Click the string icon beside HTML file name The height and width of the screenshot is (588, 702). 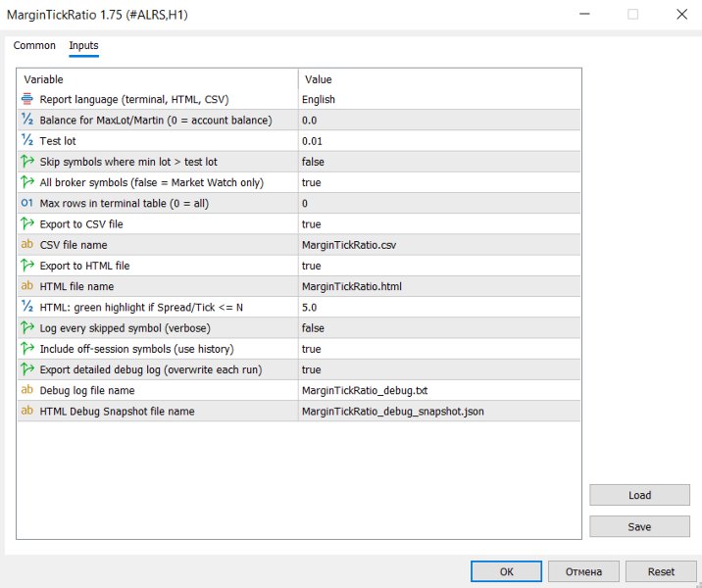[x=27, y=286]
